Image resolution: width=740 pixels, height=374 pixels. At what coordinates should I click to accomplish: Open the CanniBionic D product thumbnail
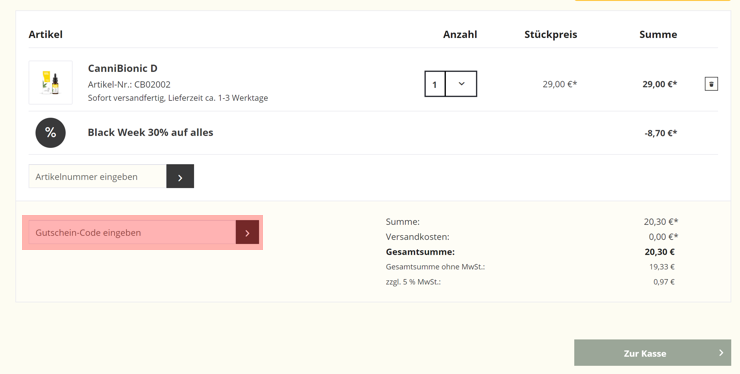tap(50, 83)
